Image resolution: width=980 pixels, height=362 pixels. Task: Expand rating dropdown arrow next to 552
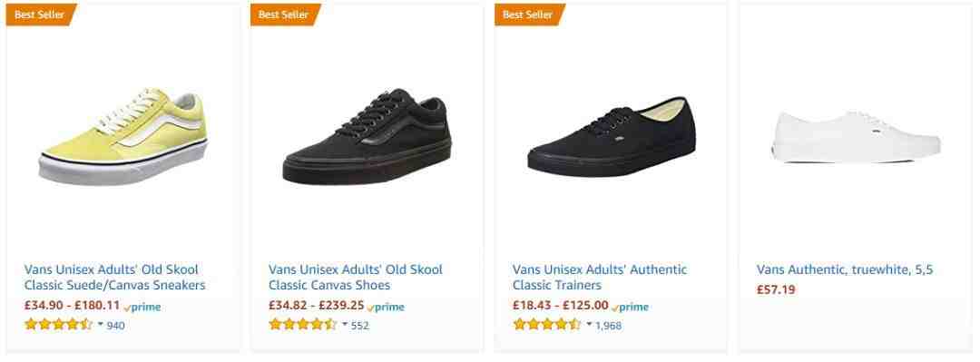click(x=345, y=325)
